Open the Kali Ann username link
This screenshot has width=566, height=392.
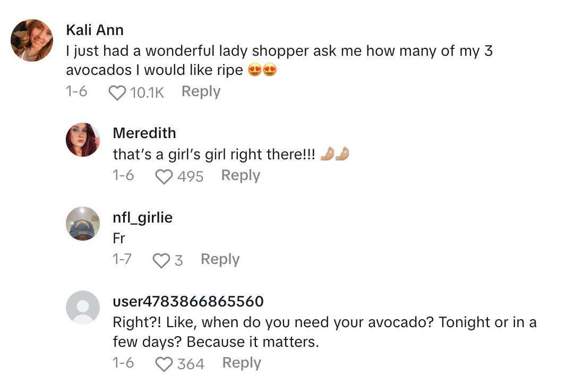95,30
